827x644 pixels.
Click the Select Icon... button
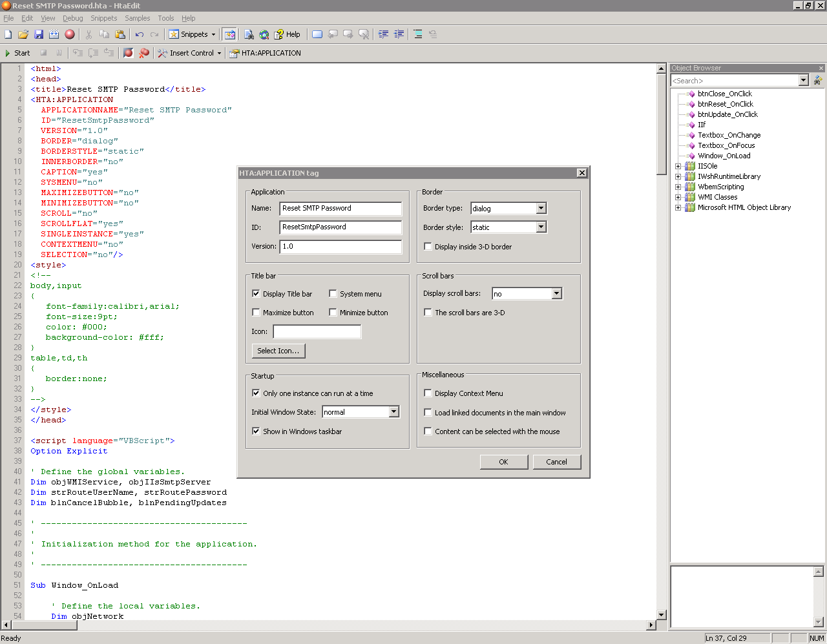pos(278,351)
